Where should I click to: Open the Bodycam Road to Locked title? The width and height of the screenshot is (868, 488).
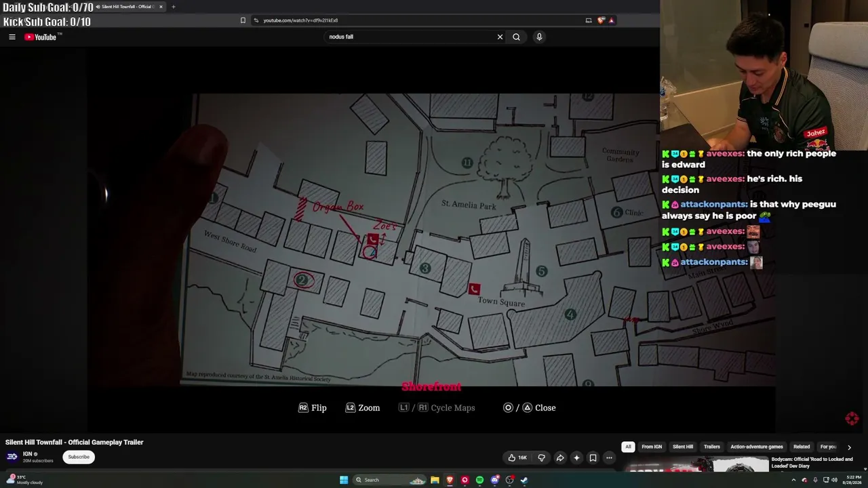click(812, 462)
